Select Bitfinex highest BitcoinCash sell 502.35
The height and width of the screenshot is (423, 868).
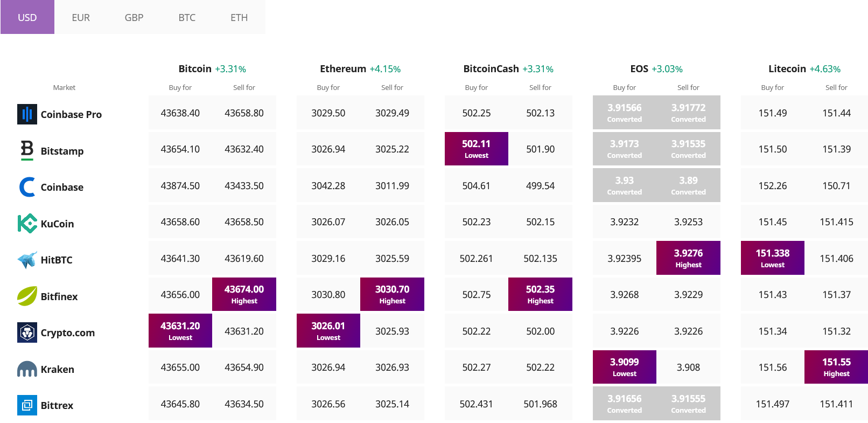point(540,294)
